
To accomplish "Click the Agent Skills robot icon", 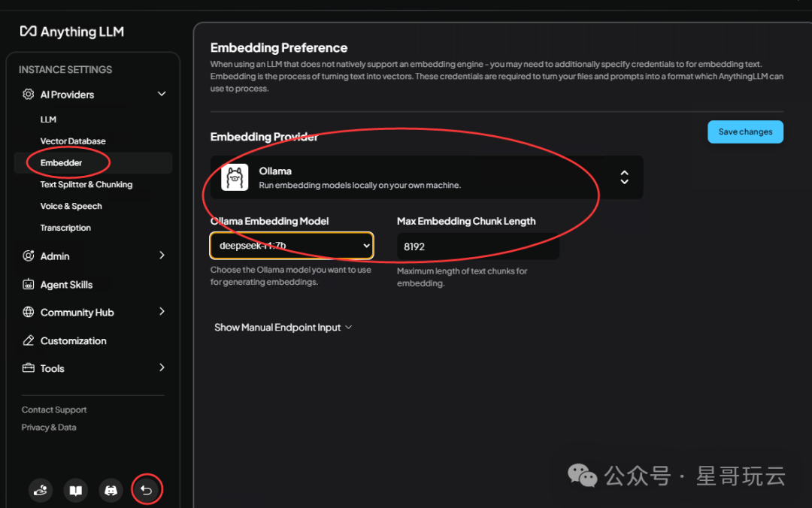I will (x=28, y=284).
